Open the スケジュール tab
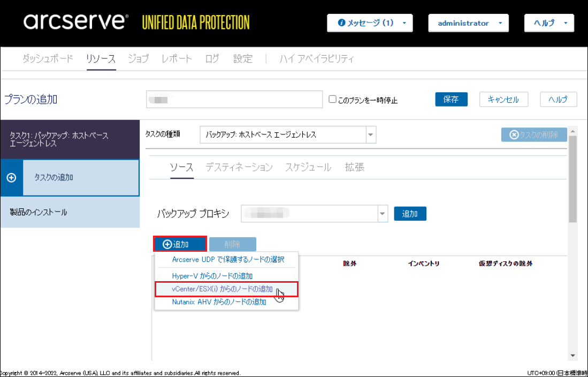The image size is (588, 377). [x=308, y=167]
